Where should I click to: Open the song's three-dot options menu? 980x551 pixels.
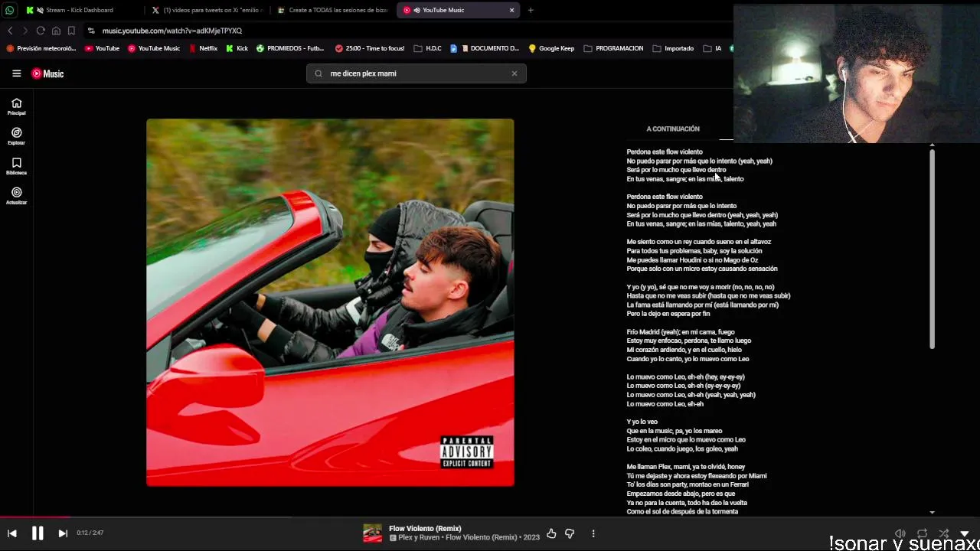[593, 533]
